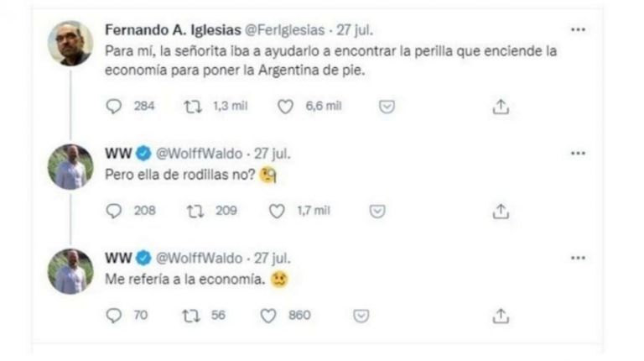The width and height of the screenshot is (644, 361).
Task: Open the @FerIglesias profile handle link
Action: 284,29
